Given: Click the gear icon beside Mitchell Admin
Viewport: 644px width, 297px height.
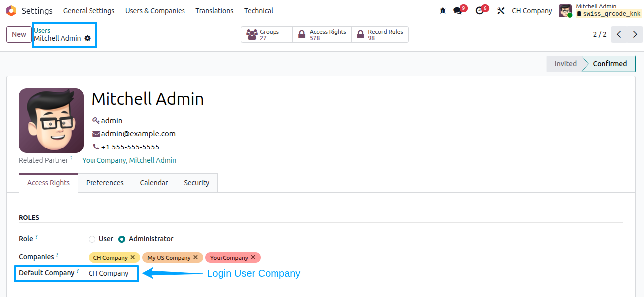Looking at the screenshot, I should 88,38.
